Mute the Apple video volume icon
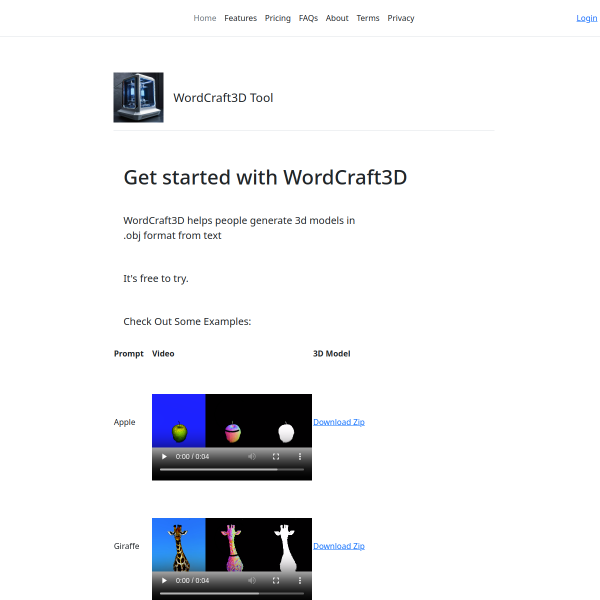600x600 pixels. pyautogui.click(x=251, y=457)
